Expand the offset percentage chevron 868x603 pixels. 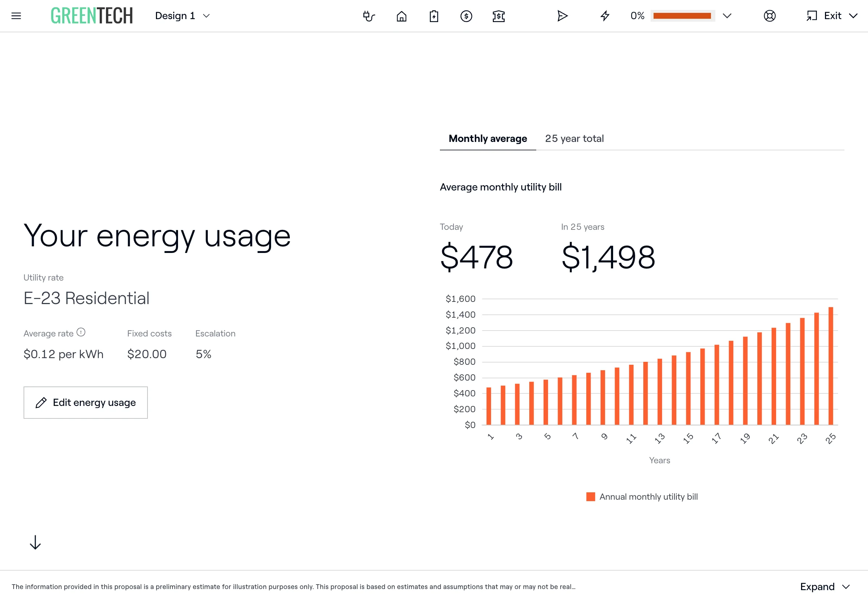point(727,16)
